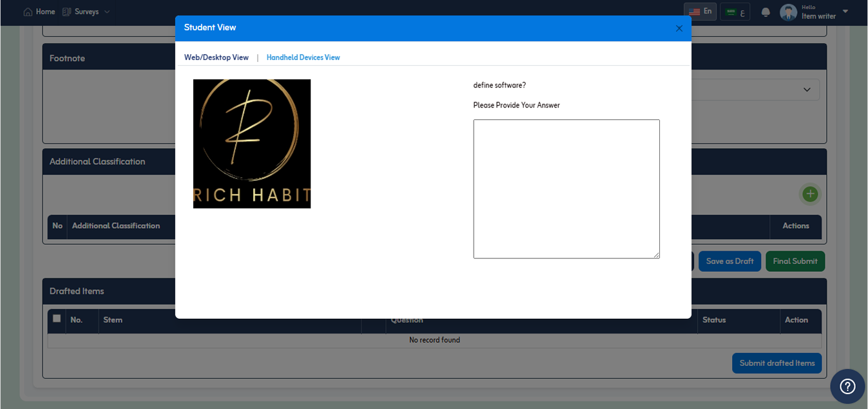Screen dimensions: 868x409
Task: Close the Student View dialog
Action: (x=679, y=28)
